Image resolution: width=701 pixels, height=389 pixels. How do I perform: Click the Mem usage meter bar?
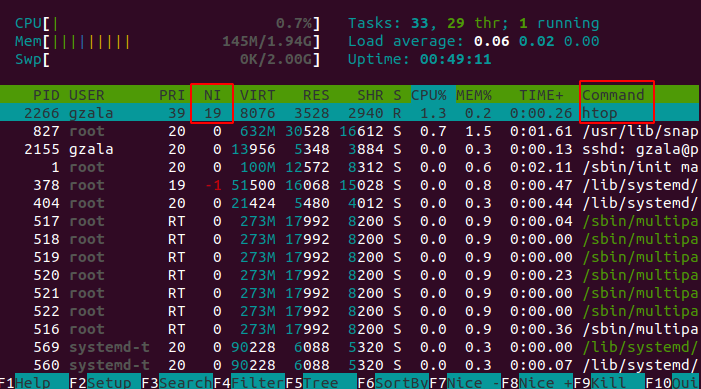pyautogui.click(x=168, y=41)
